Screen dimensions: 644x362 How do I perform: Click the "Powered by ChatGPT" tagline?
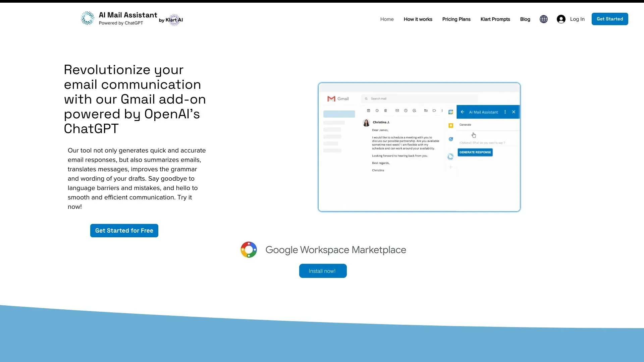tap(121, 23)
